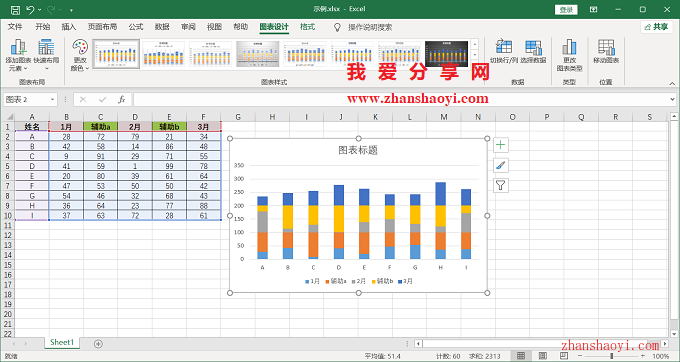Select row header 5
The height and width of the screenshot is (362, 680).
click(x=7, y=166)
